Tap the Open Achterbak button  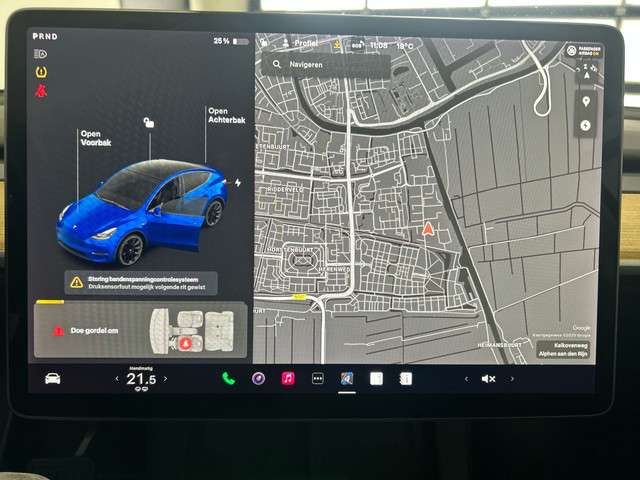pos(227,116)
